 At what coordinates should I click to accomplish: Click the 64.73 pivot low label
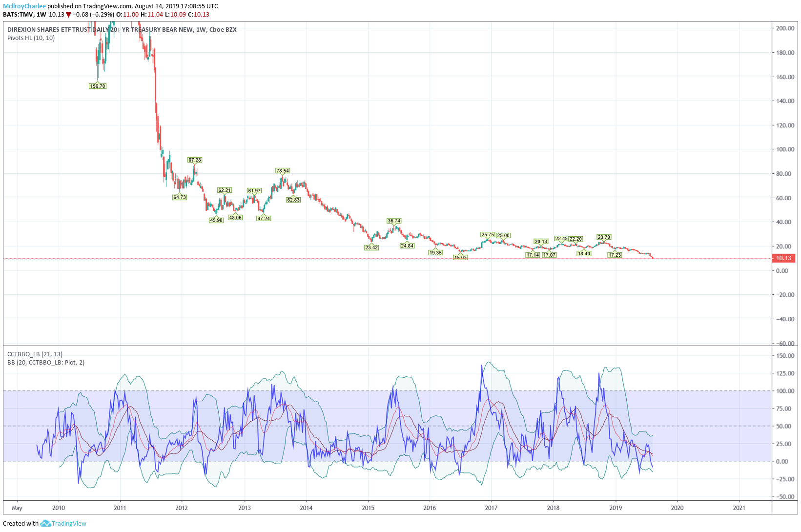(x=180, y=197)
